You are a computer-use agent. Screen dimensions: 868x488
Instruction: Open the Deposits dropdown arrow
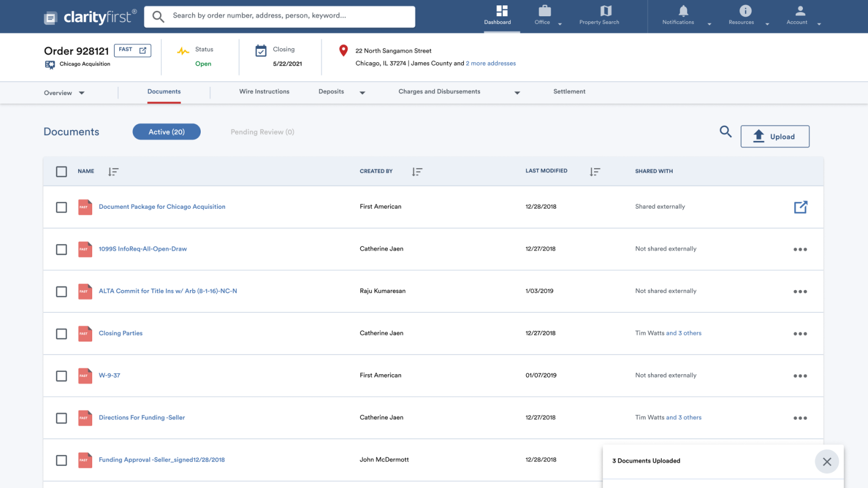coord(362,93)
